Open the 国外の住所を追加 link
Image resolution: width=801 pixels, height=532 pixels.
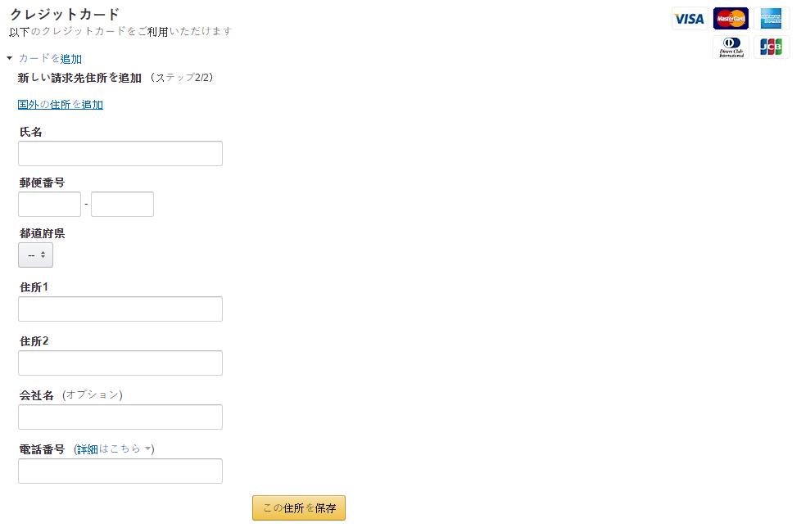(61, 104)
